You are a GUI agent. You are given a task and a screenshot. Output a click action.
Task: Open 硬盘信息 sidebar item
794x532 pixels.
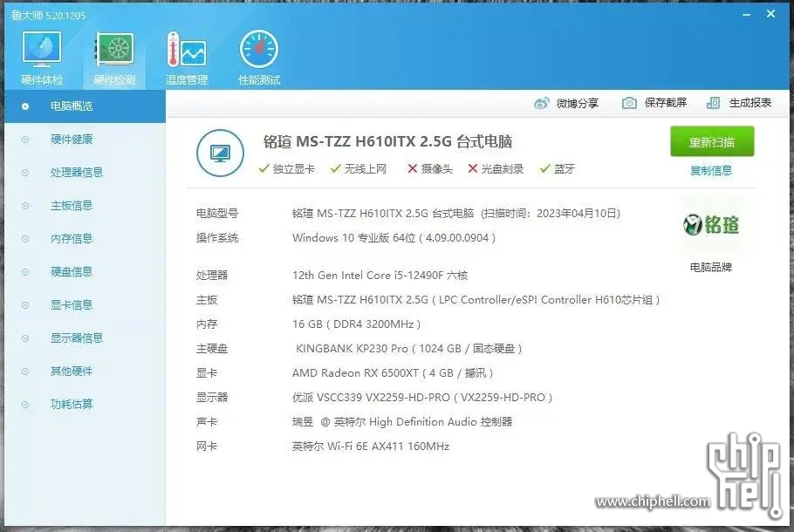point(72,272)
